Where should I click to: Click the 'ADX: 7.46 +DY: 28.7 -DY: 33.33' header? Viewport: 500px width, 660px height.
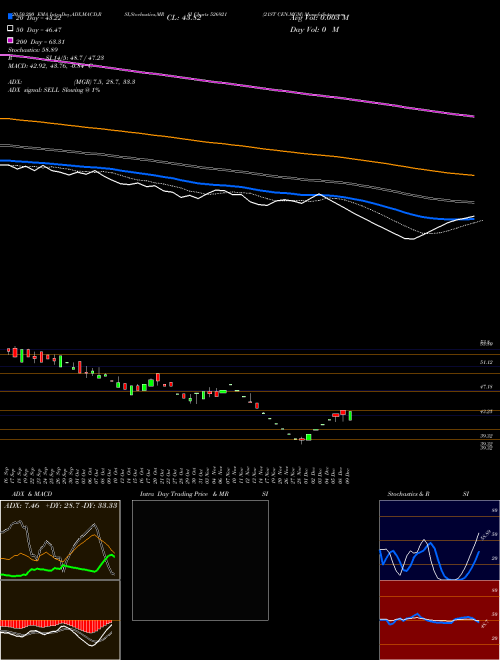click(60, 505)
